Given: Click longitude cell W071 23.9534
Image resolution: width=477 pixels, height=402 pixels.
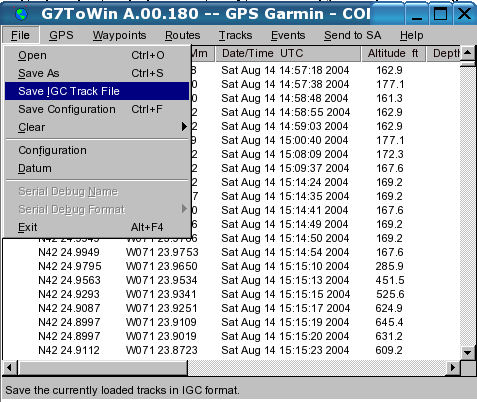Looking at the screenshot, I should click(162, 280).
